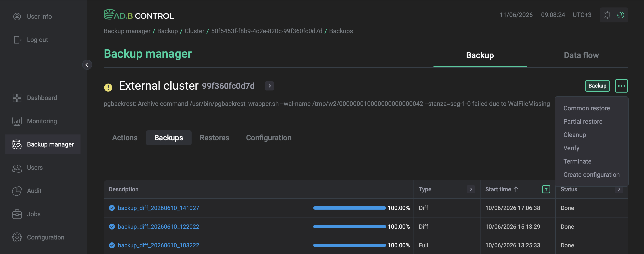Screen dimensions: 644x254
Task: Collapse the sidebar with the chevron arrow
Action: [87, 65]
